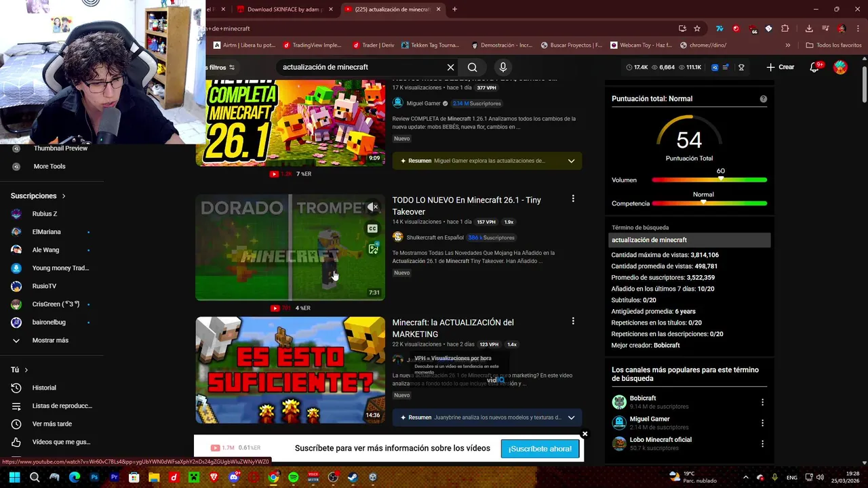Toggle the microphone icon in the system tray
868x488 pixels.
click(x=775, y=477)
